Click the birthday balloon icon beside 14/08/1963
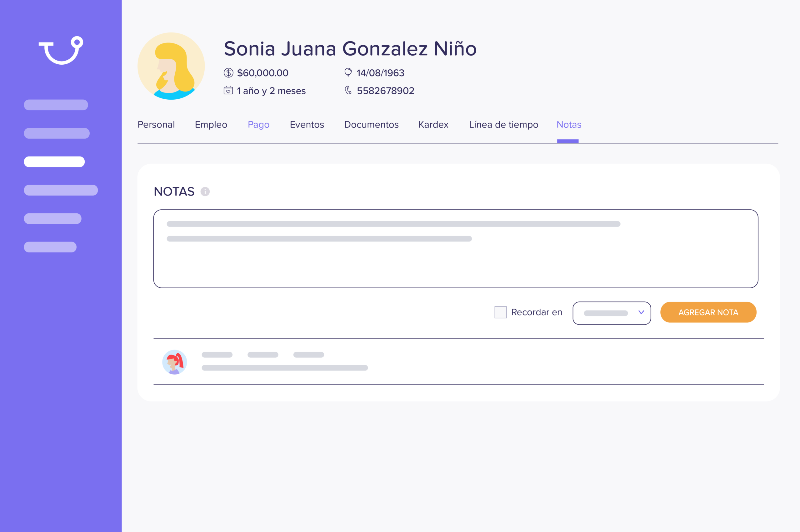Viewport: 800px width, 532px height. [348, 72]
